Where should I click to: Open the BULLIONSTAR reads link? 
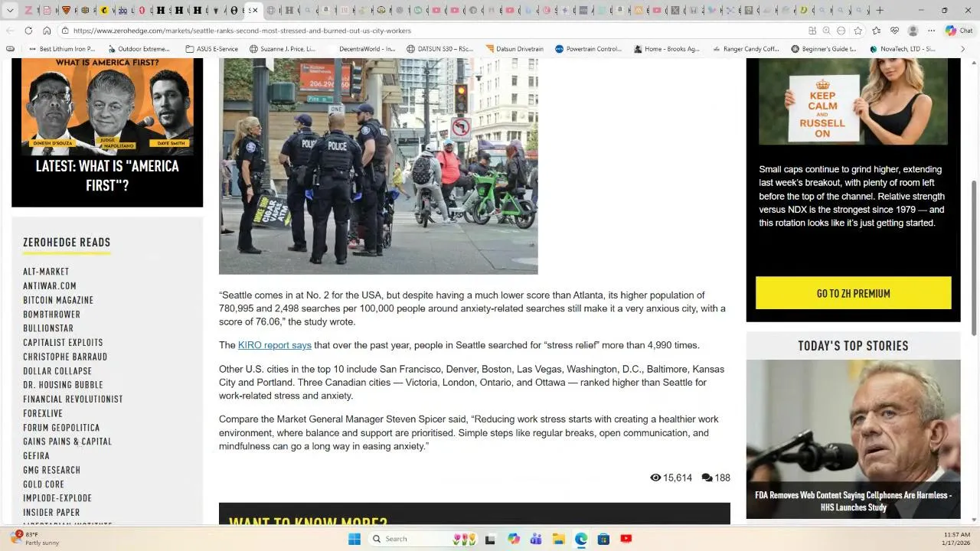tap(48, 328)
